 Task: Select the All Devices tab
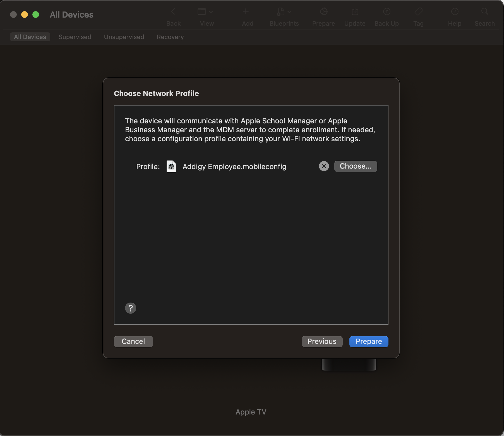tap(30, 37)
